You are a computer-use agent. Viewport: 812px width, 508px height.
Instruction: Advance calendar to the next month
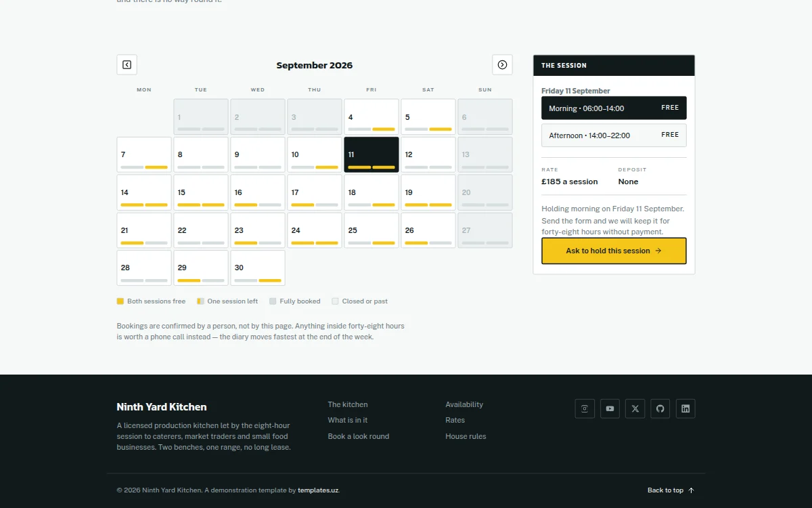[x=502, y=64]
